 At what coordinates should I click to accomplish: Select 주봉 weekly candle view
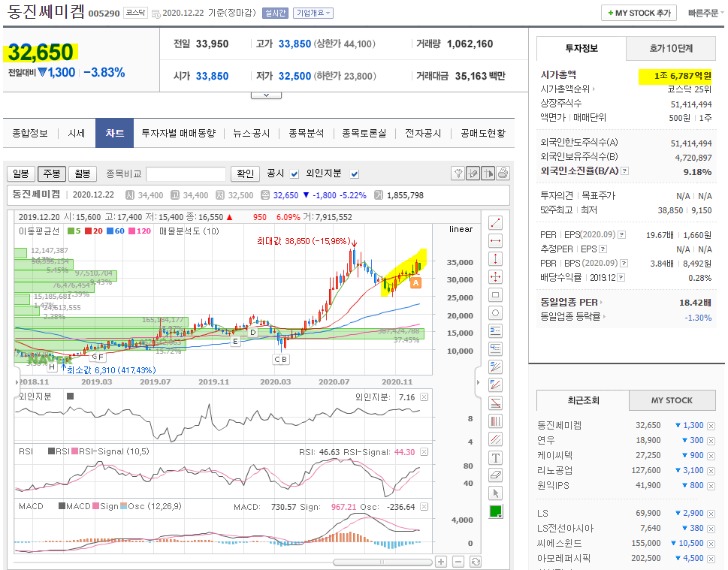coord(52,173)
